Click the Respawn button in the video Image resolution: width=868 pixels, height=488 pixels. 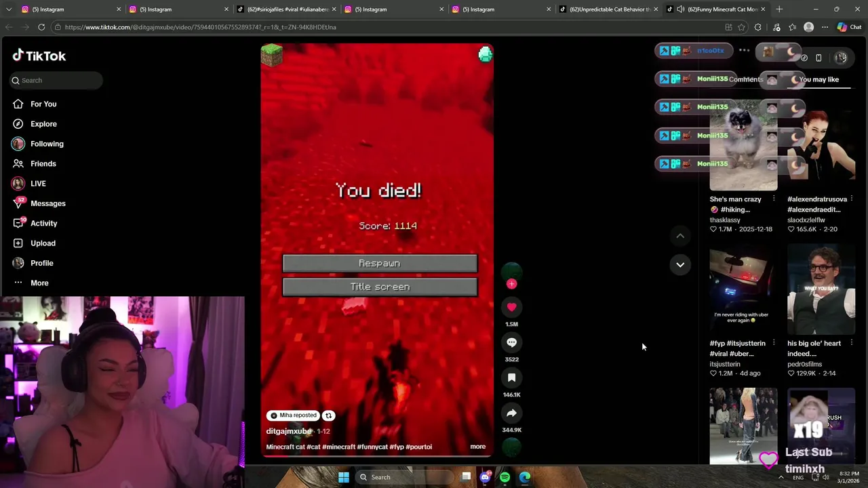coord(380,263)
